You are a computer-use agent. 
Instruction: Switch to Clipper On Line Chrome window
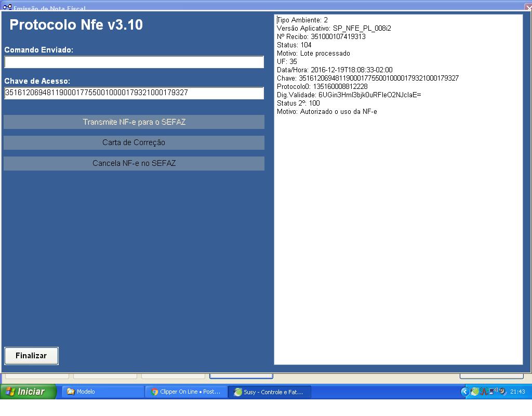tap(187, 392)
